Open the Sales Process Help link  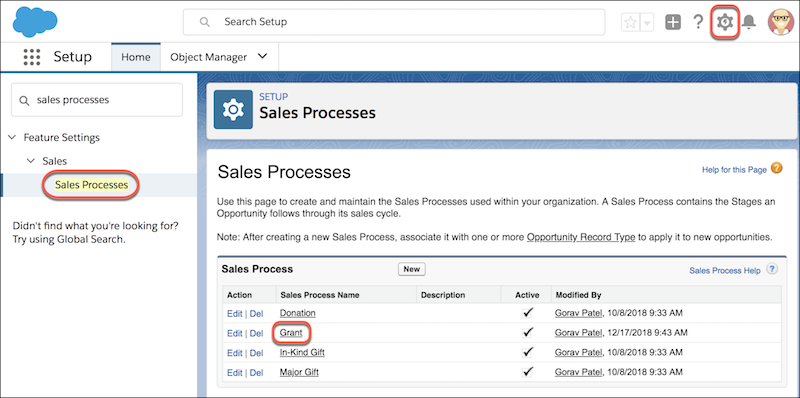coord(724,270)
